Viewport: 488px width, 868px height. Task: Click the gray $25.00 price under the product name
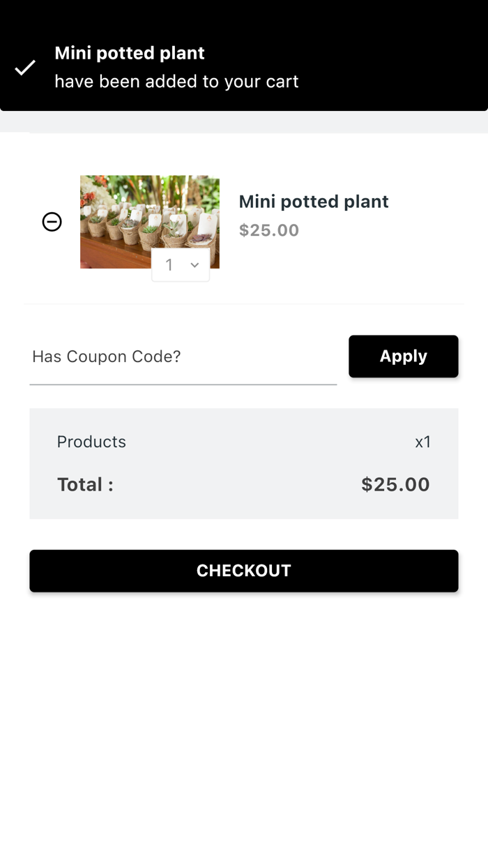tap(269, 230)
